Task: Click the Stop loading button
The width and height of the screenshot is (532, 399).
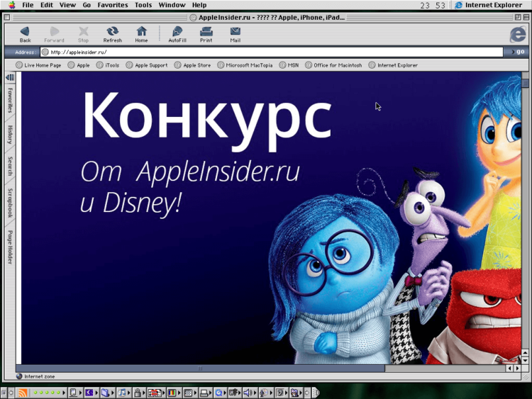Action: (83, 35)
